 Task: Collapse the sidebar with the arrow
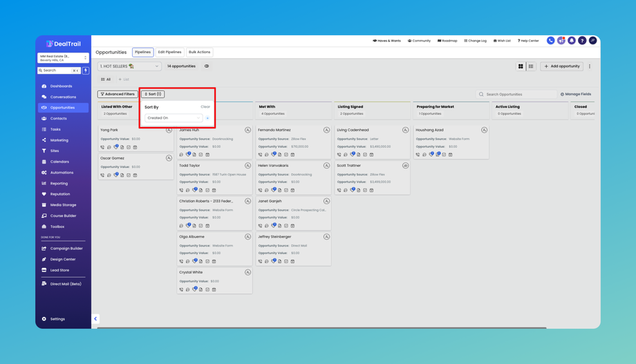point(95,319)
